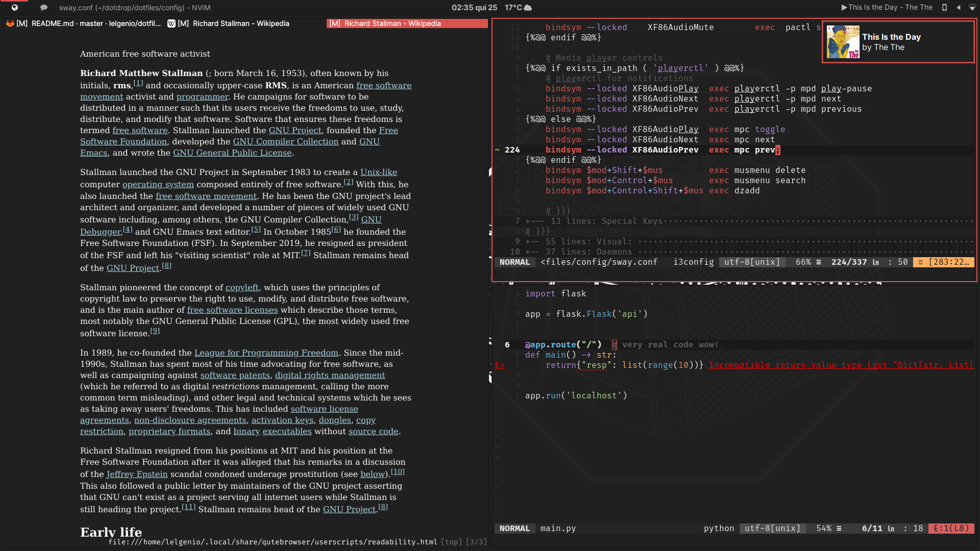Click the orange '[283:22…' warning segment
980x551 pixels.
[944, 262]
